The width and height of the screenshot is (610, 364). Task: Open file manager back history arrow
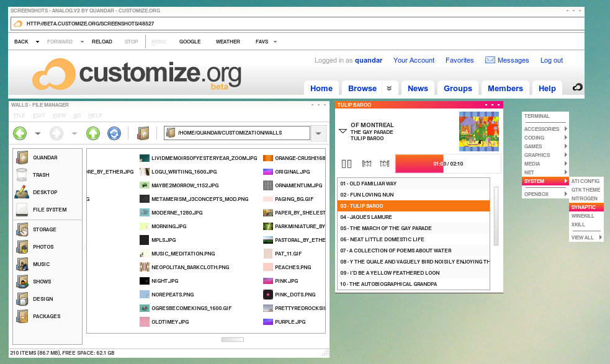point(38,133)
